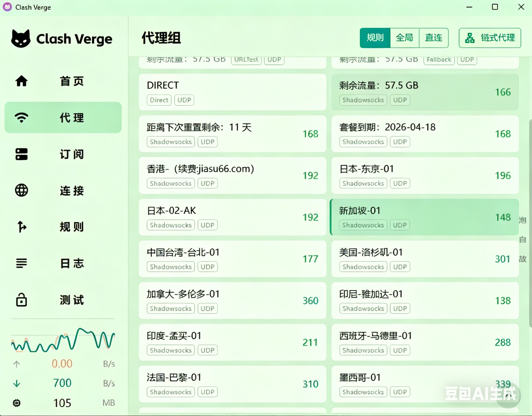The height and width of the screenshot is (416, 532).
Task: Click the traffic graph in sidebar
Action: point(63,340)
